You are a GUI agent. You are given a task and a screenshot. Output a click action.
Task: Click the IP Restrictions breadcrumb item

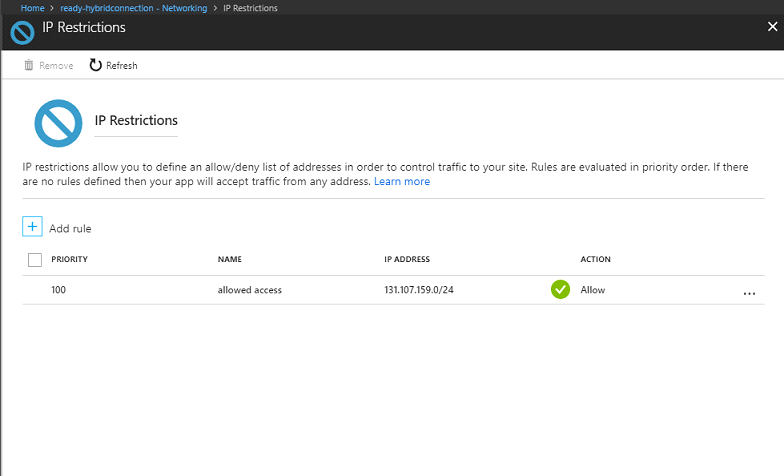pyautogui.click(x=250, y=8)
